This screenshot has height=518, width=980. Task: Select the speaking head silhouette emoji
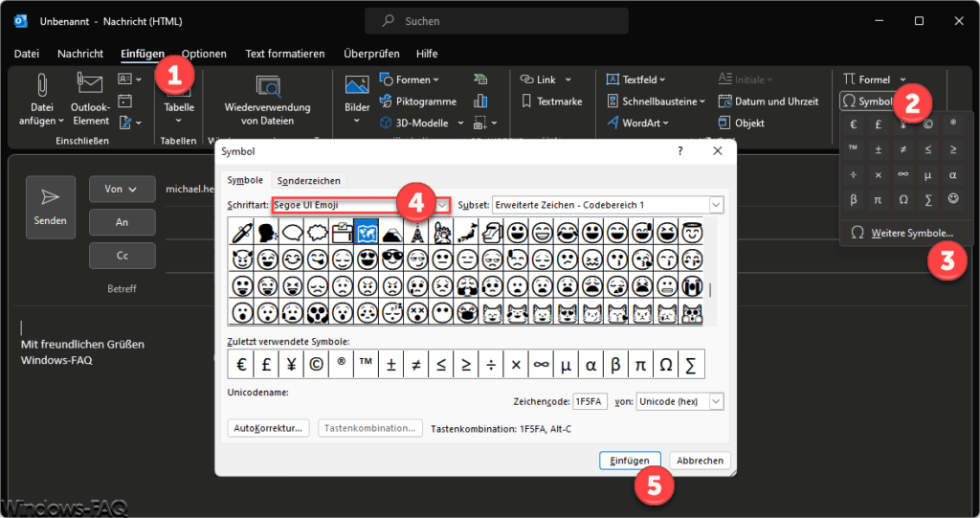click(266, 232)
